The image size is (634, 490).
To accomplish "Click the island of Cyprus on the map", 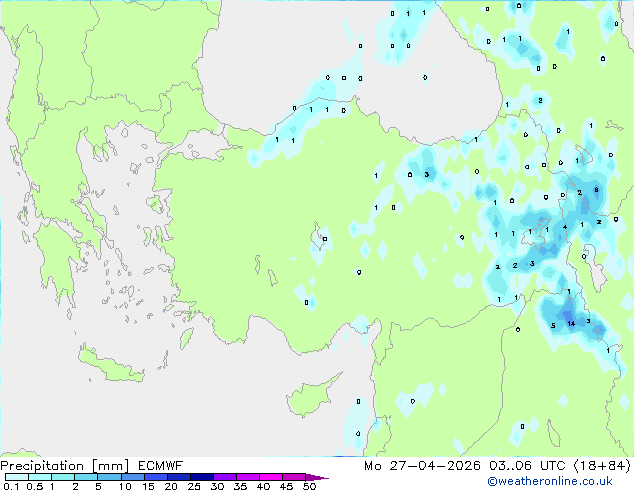I will [311, 396].
